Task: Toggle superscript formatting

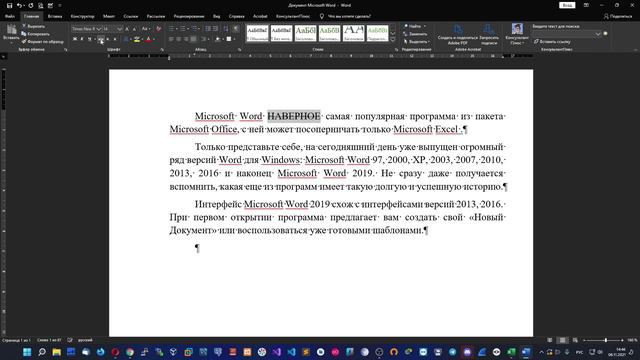Action: pyautogui.click(x=115, y=39)
